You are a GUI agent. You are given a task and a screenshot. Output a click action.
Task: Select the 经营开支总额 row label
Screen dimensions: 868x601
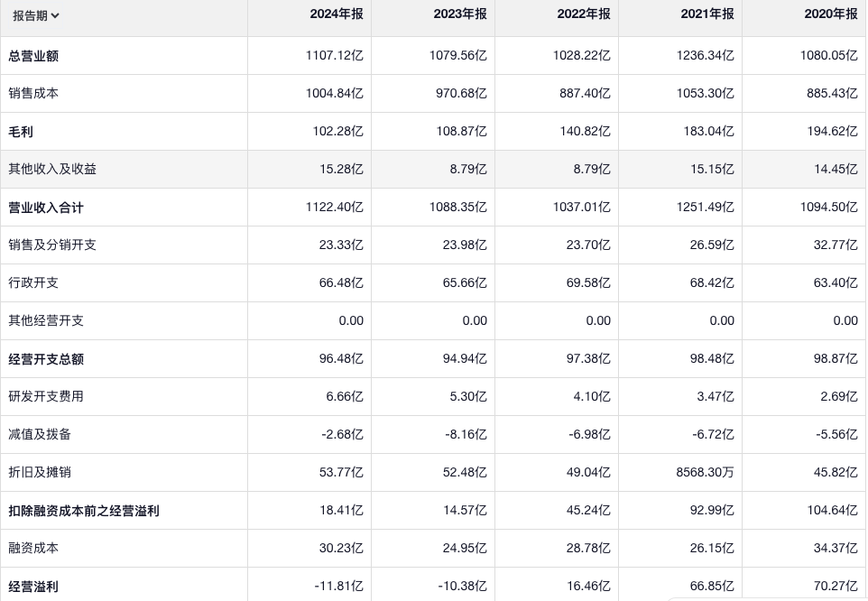46,359
